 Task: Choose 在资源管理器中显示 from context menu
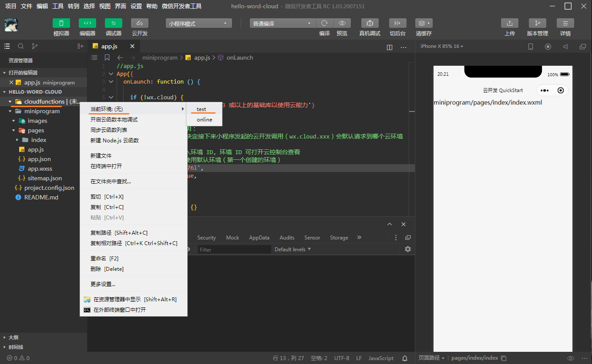pyautogui.click(x=134, y=299)
